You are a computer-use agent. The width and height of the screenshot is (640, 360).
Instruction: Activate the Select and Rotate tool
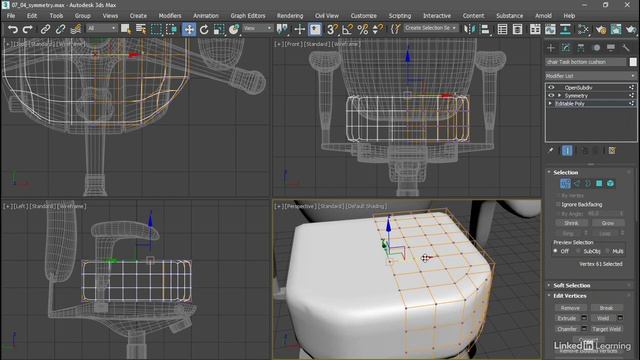(204, 29)
